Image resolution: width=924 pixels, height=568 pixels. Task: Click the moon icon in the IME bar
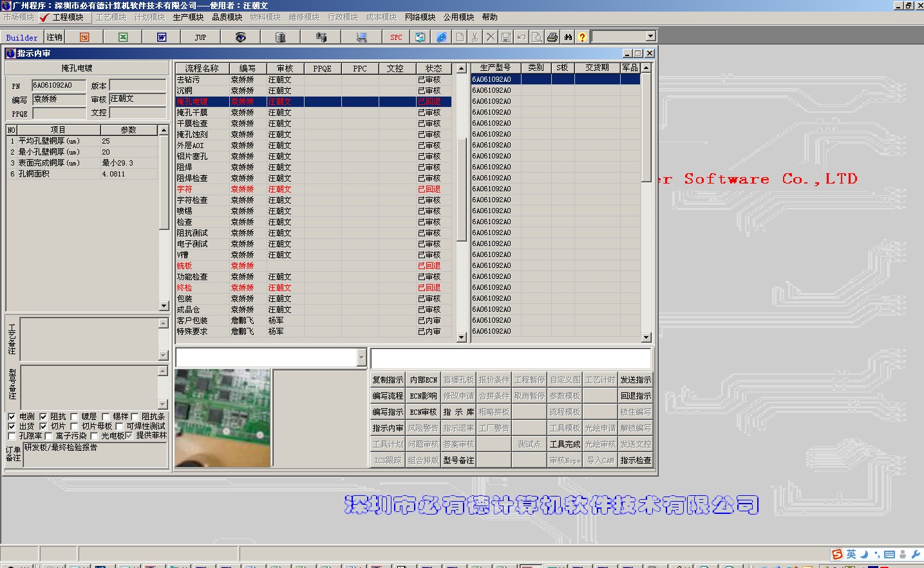[864, 554]
